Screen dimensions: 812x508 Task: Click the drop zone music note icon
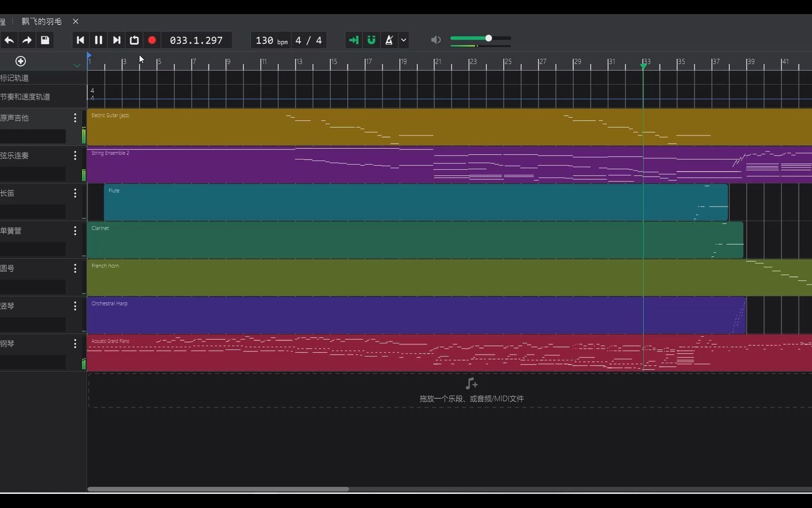[471, 383]
